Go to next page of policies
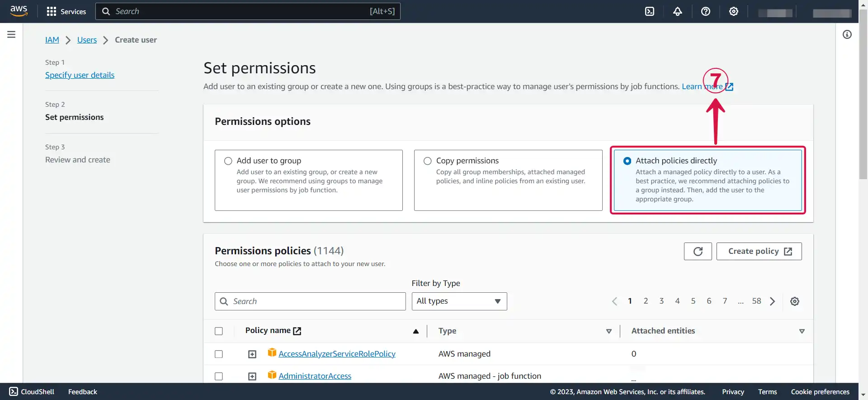The width and height of the screenshot is (868, 400). point(773,301)
